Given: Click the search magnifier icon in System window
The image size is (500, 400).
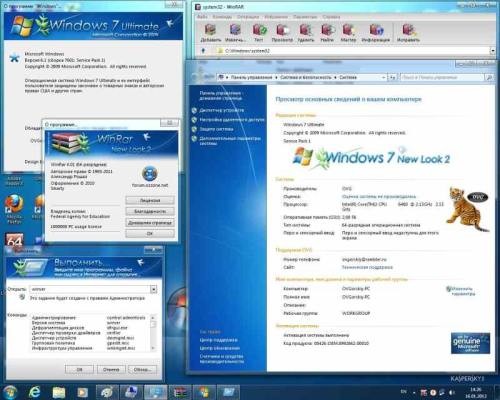Looking at the screenshot, I should click(x=489, y=77).
